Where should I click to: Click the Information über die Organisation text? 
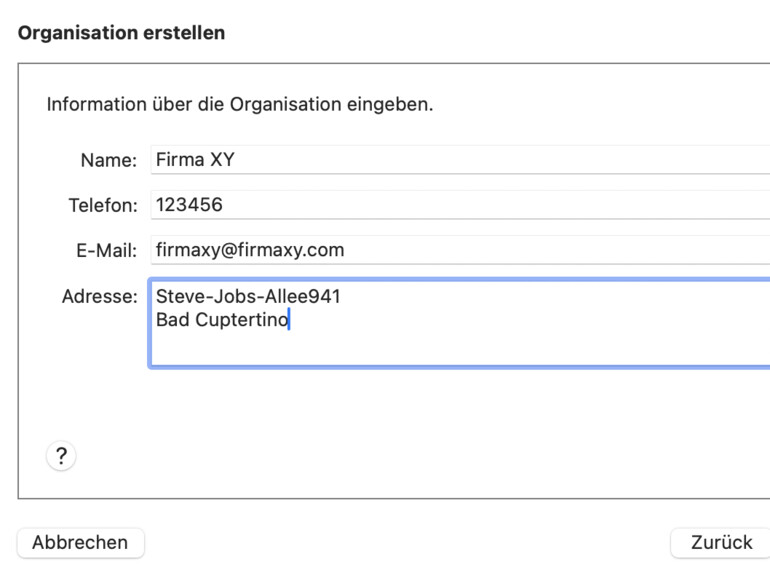pyautogui.click(x=240, y=104)
